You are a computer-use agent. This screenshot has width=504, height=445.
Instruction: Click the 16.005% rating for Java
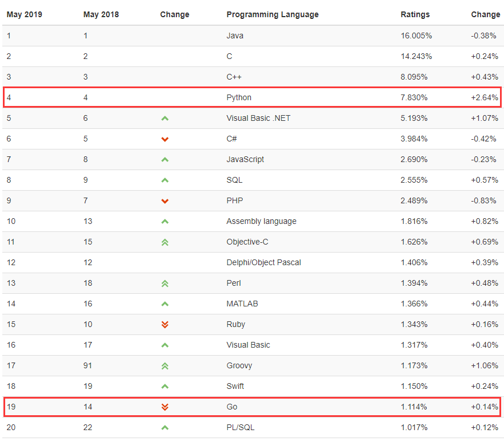click(416, 36)
